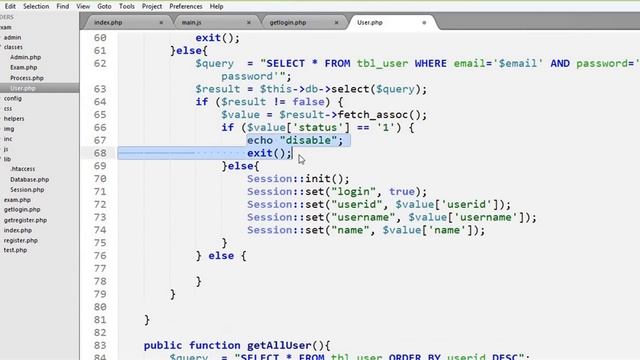640x360 pixels.
Task: Open the View menu
Action: point(83,7)
